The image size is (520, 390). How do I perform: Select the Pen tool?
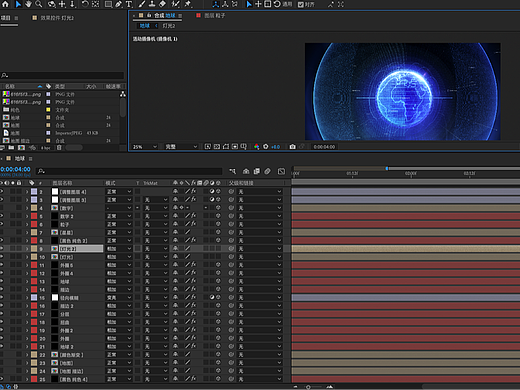click(119, 4)
